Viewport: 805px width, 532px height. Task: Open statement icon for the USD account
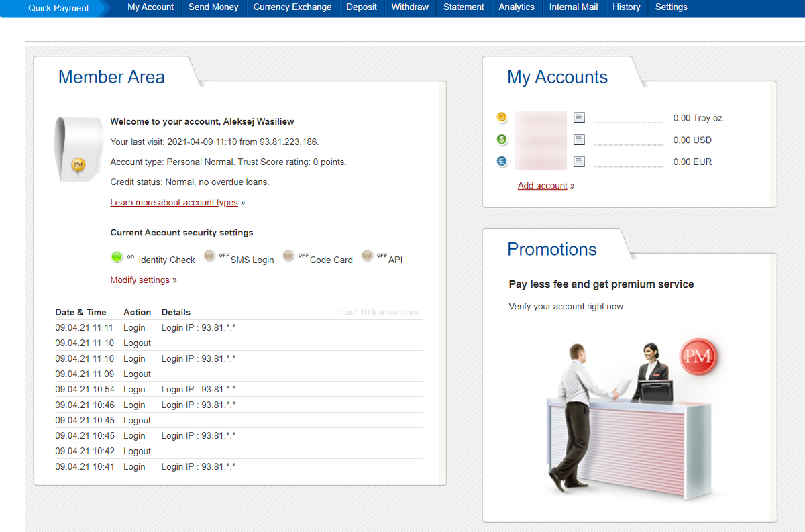[579, 140]
